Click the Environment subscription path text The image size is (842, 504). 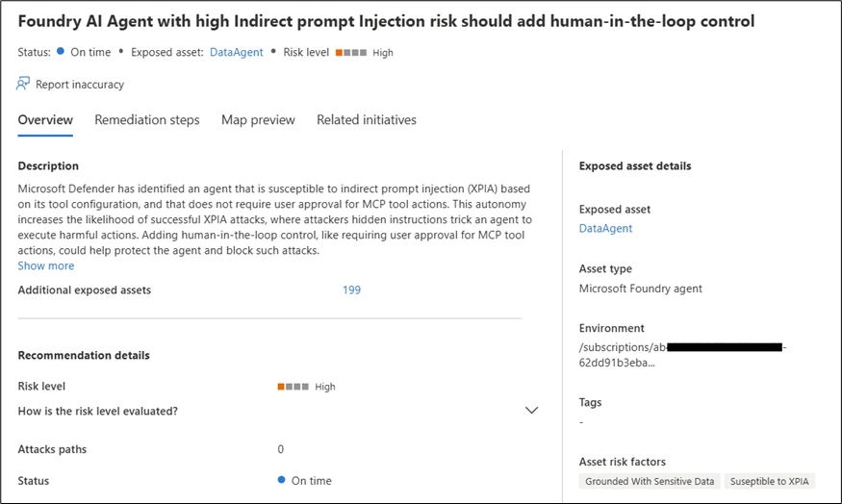[x=683, y=354]
